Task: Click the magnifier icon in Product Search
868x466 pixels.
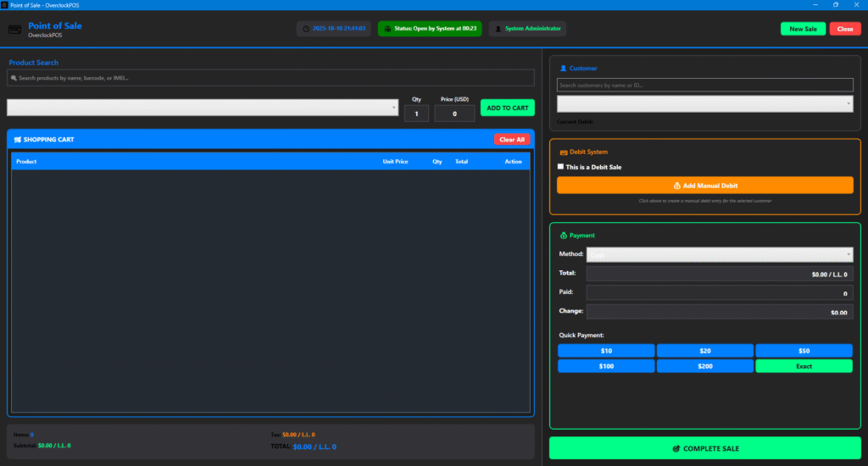Action: click(14, 78)
